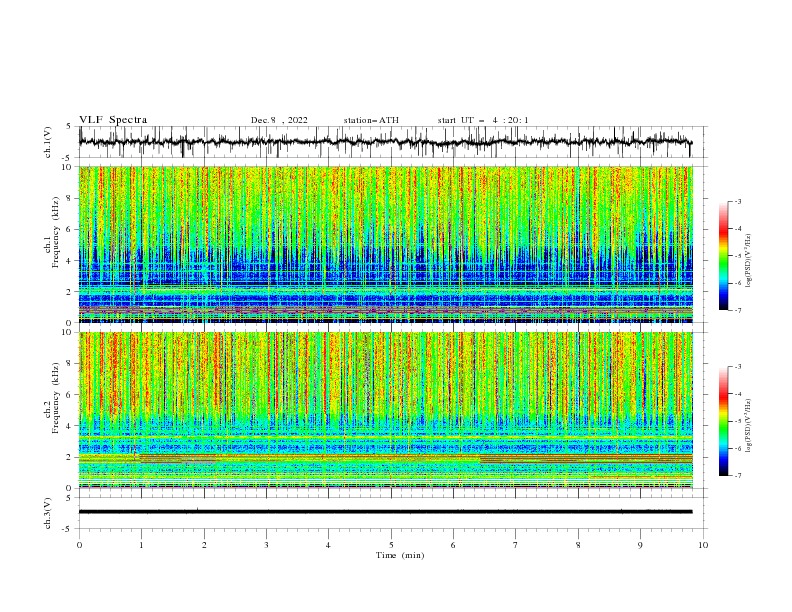Viewport: 792px width, 612px height.
Task: Click time axis tick label "1"
Action: (x=141, y=545)
